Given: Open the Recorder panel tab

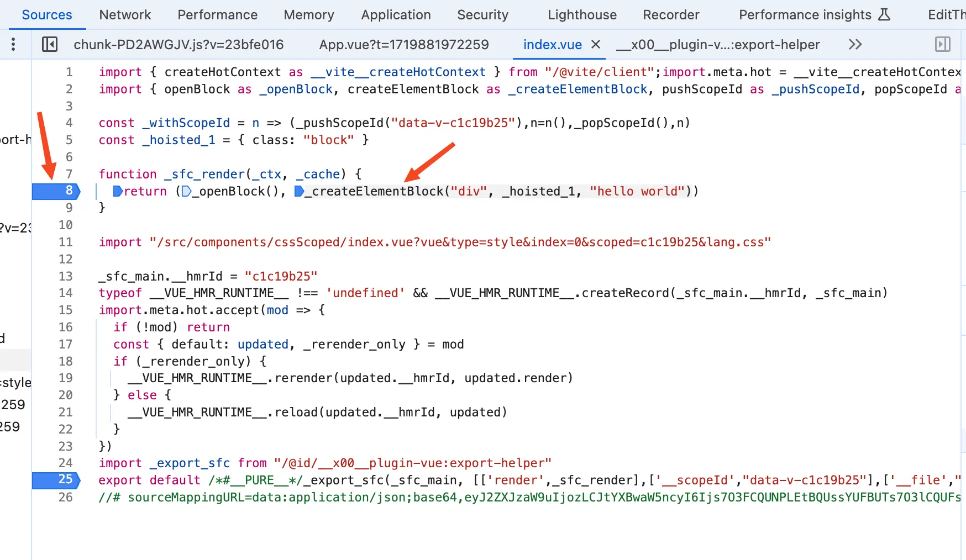Looking at the screenshot, I should tap(671, 15).
